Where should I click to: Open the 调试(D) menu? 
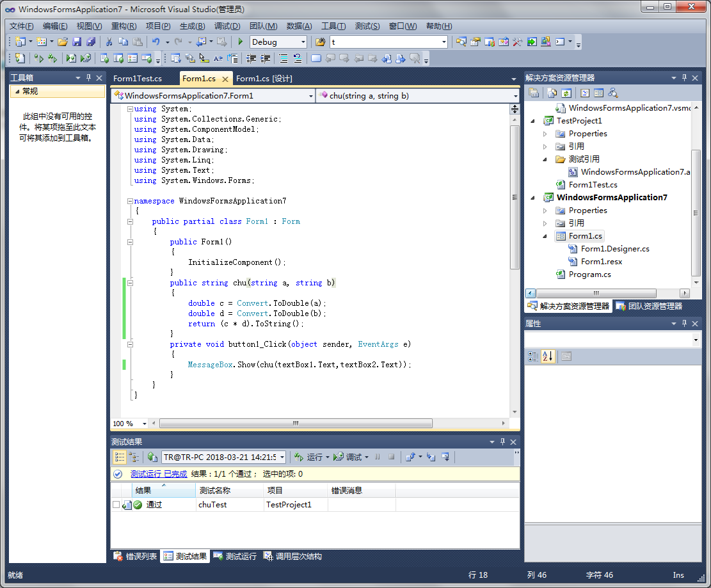coord(227,26)
